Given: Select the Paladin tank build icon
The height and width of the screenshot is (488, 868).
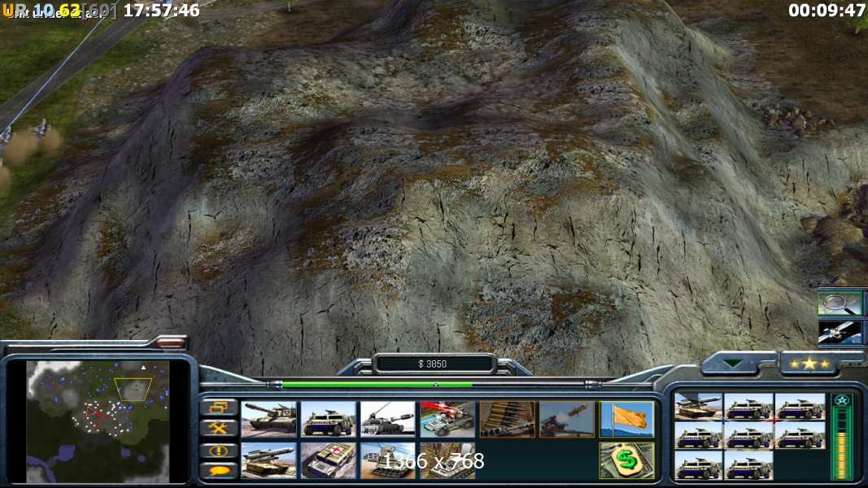Looking at the screenshot, I should click(x=387, y=418).
